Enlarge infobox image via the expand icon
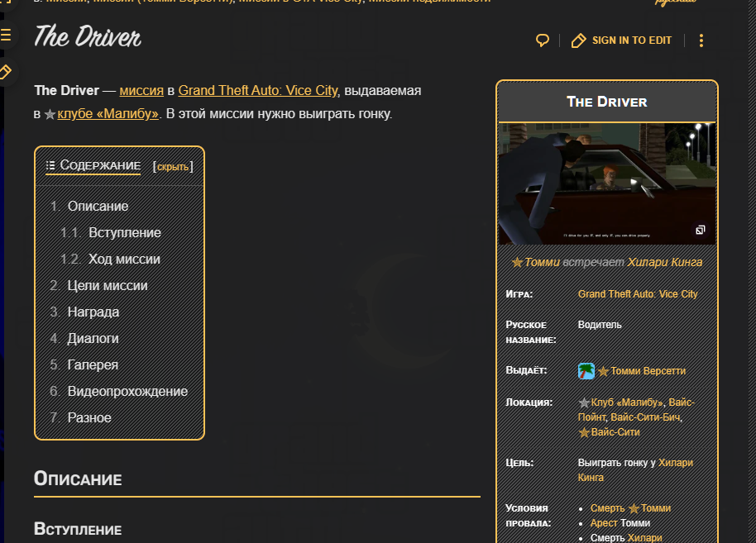The height and width of the screenshot is (543, 756). (x=700, y=230)
